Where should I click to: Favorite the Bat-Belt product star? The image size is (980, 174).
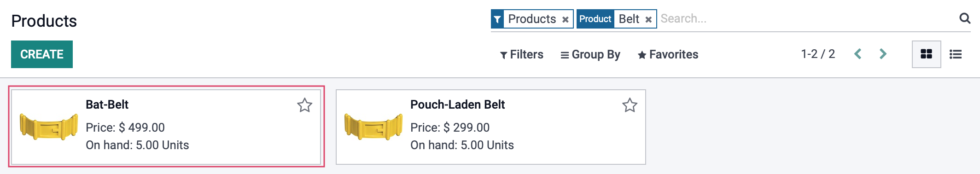(304, 105)
